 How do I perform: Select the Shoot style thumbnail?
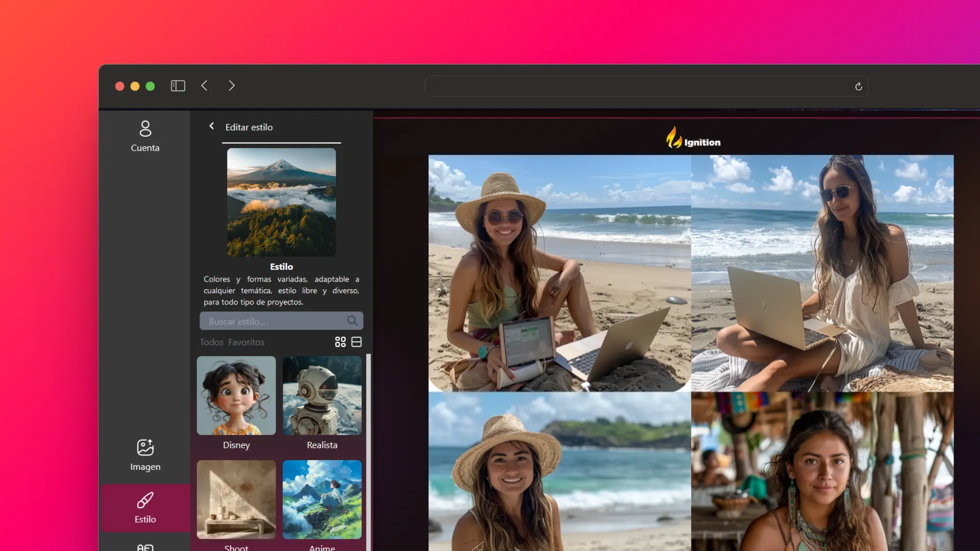pos(236,499)
